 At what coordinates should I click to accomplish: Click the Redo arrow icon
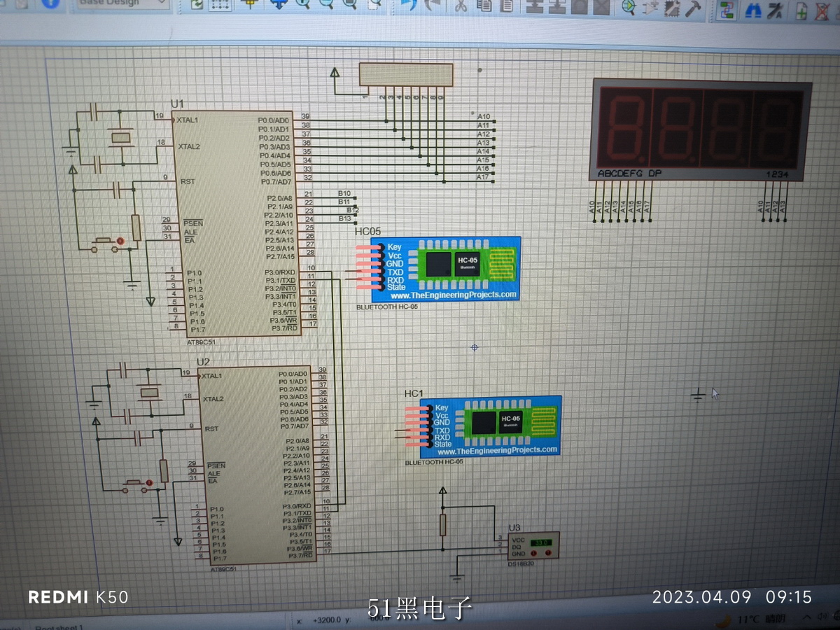tap(432, 6)
